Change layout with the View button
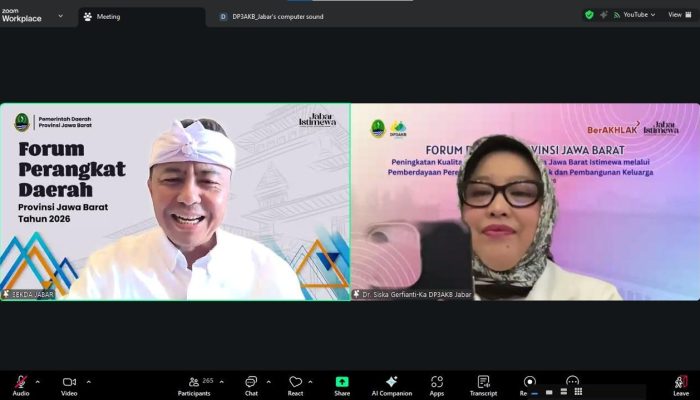 (680, 15)
